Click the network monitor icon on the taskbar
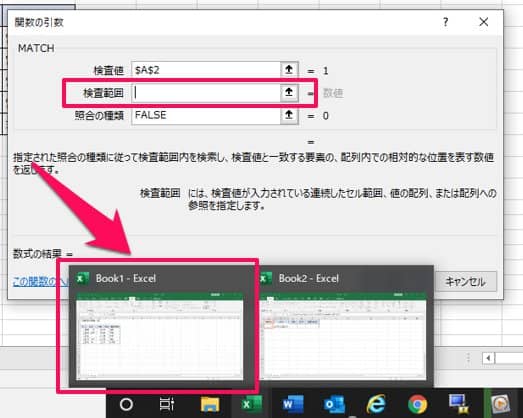Viewport: 523px width, 418px height. (459, 404)
